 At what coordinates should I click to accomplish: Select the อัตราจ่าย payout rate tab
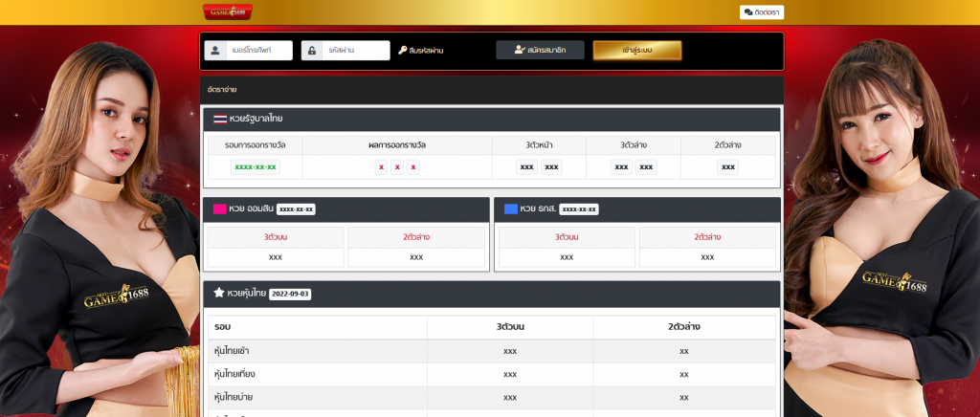(222, 89)
